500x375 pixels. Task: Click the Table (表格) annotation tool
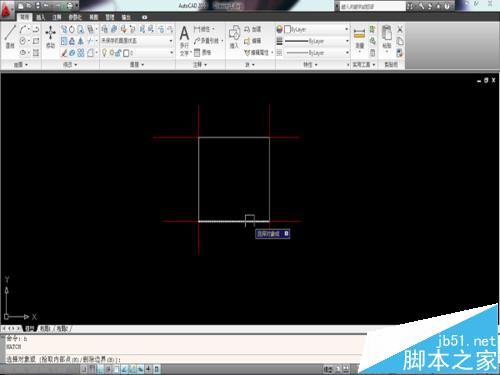(x=202, y=52)
